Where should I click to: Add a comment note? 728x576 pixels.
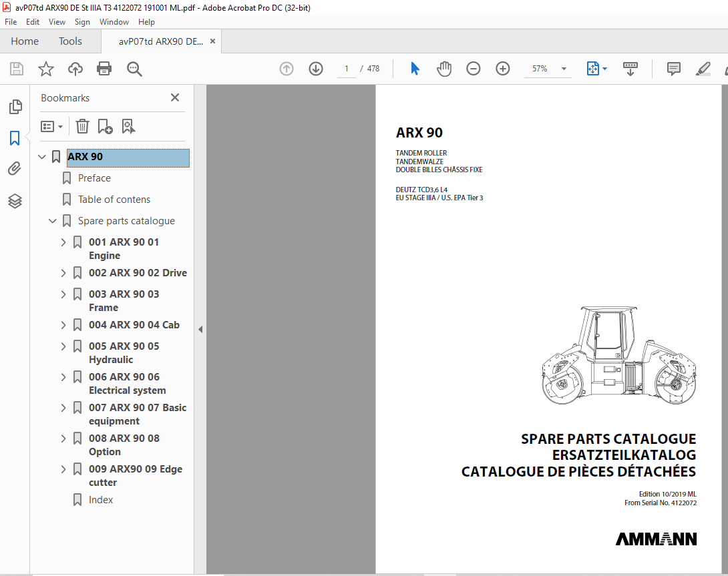point(674,69)
